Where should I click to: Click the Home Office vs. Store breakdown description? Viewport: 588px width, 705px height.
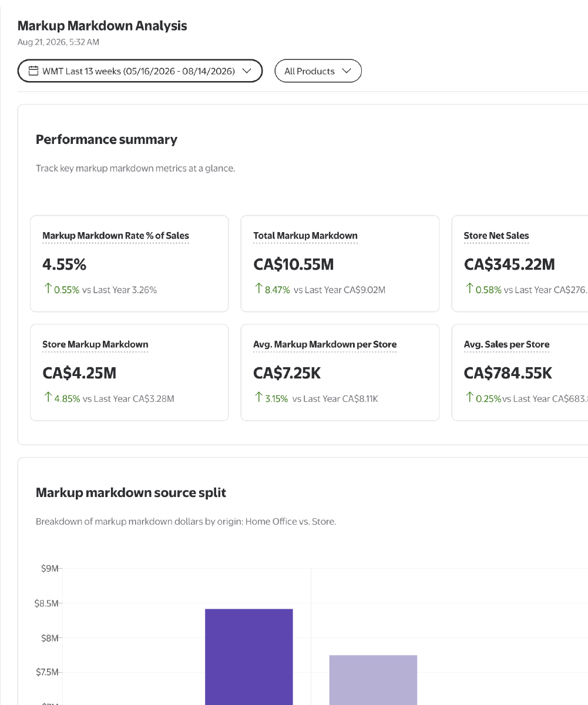point(186,521)
